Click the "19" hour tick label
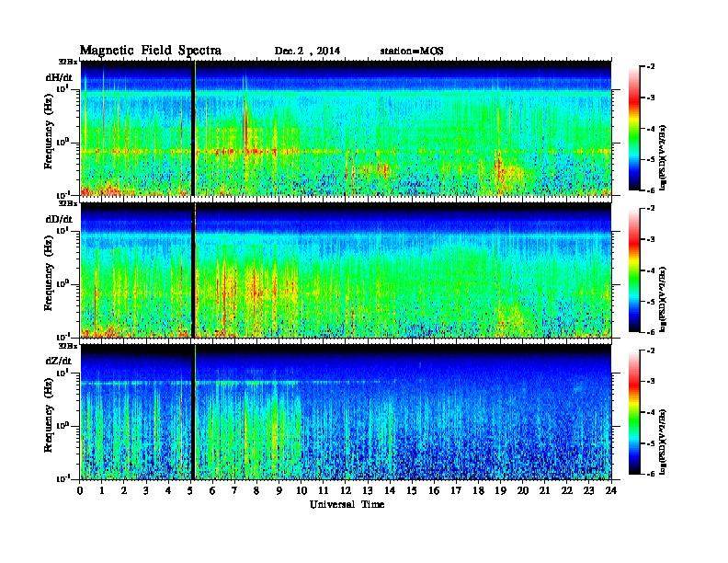 (x=500, y=490)
